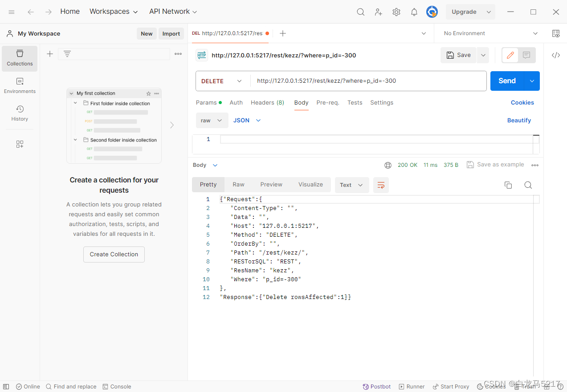Toggle the wrap lines icon
The height and width of the screenshot is (392, 567).
click(x=381, y=185)
